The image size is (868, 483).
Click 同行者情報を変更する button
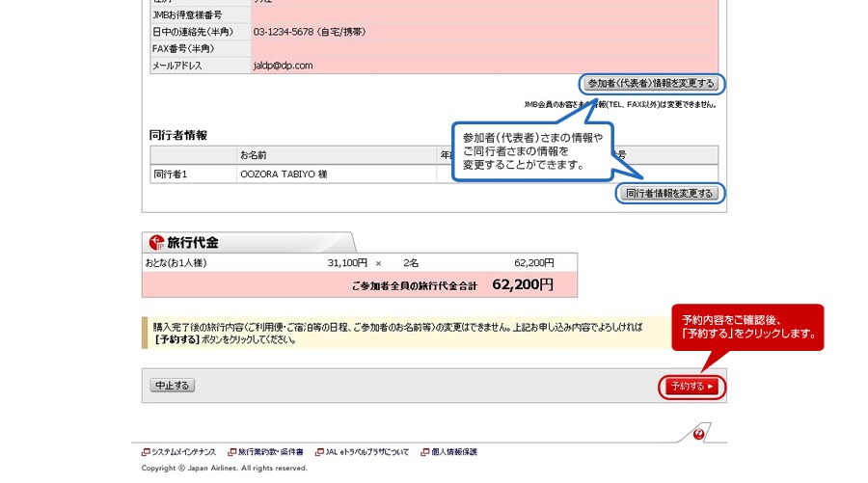click(669, 193)
